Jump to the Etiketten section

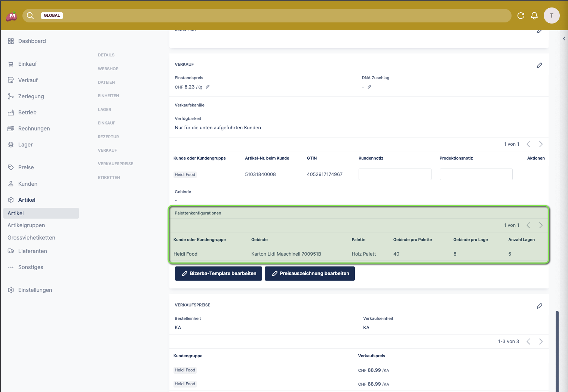[x=109, y=178]
